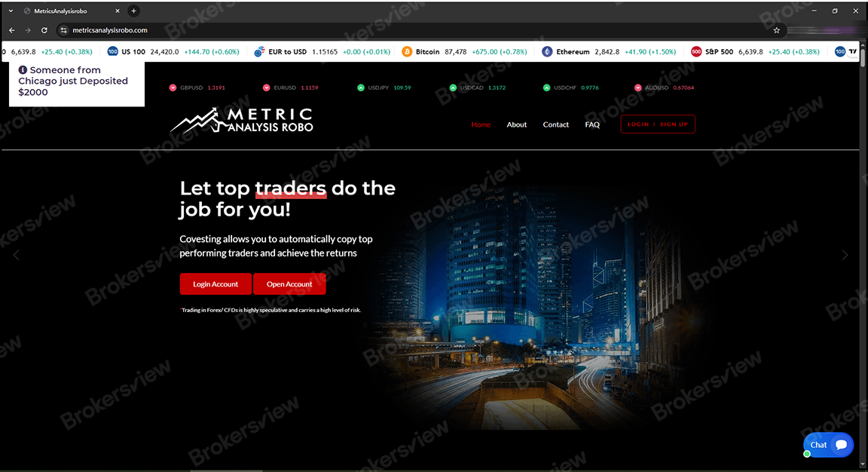Click the browser back arrow

[x=11, y=30]
